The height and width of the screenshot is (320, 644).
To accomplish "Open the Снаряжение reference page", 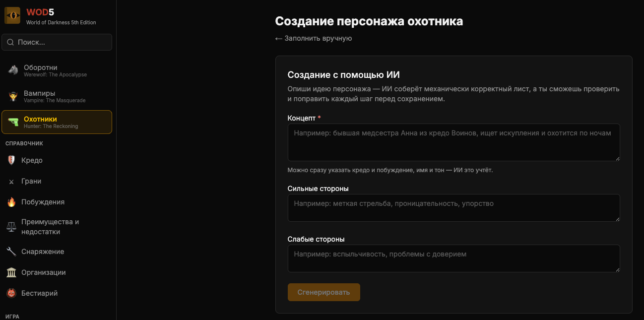I will [57, 252].
